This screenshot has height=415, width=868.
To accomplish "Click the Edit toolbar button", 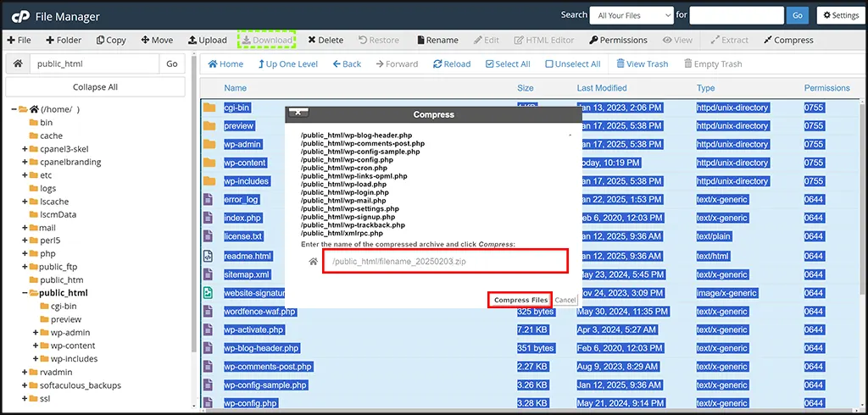I will 486,40.
